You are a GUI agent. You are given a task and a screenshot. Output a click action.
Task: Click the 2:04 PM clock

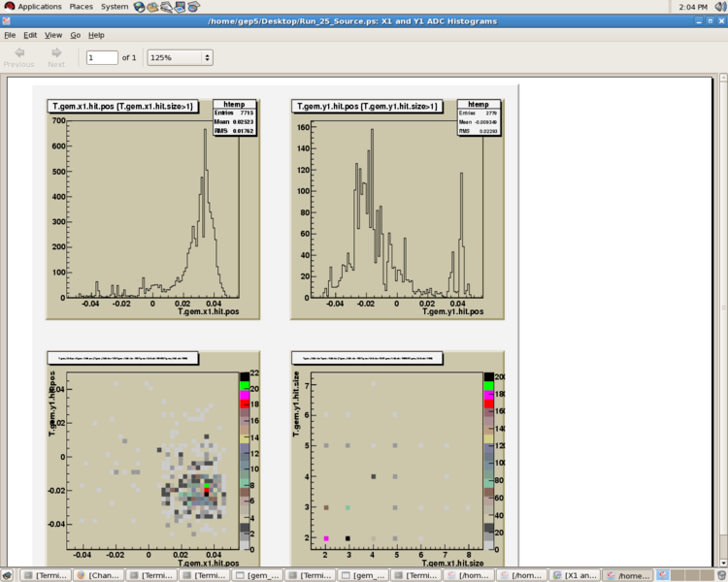pos(693,7)
